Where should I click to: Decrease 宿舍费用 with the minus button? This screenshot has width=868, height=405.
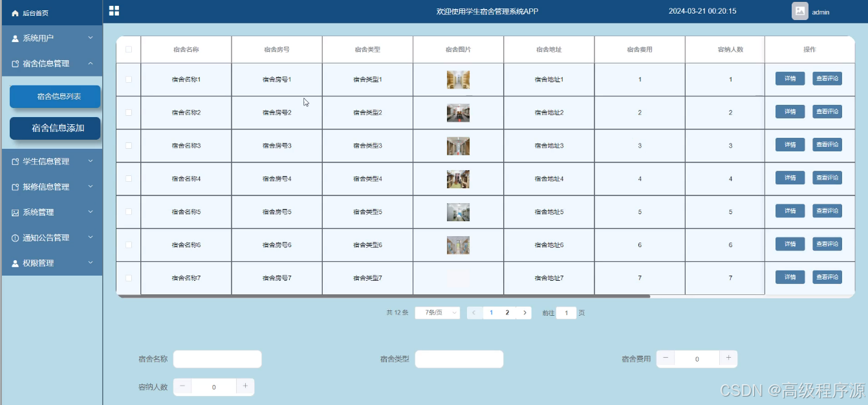click(x=666, y=358)
